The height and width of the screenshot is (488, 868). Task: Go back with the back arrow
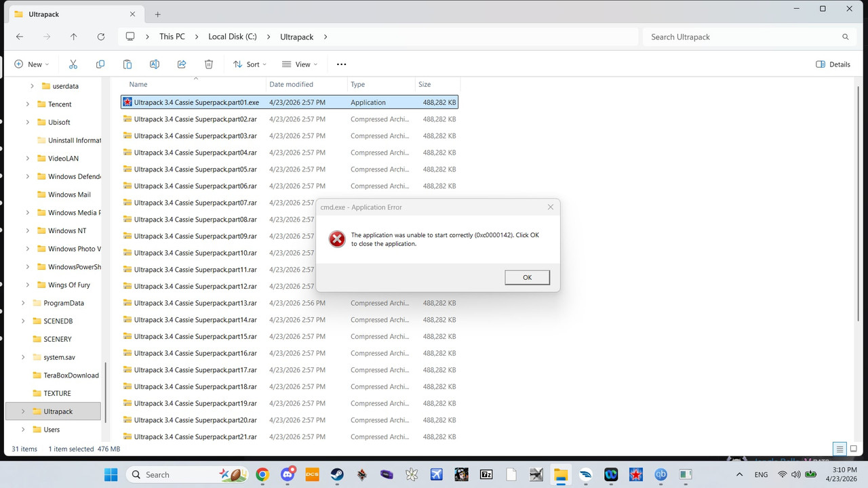[x=20, y=37]
